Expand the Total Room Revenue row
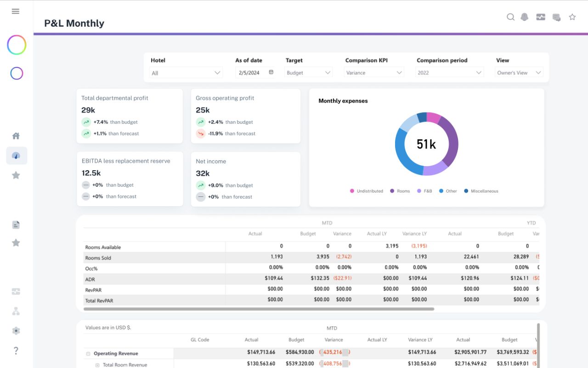This screenshot has width=588, height=368. [x=97, y=365]
